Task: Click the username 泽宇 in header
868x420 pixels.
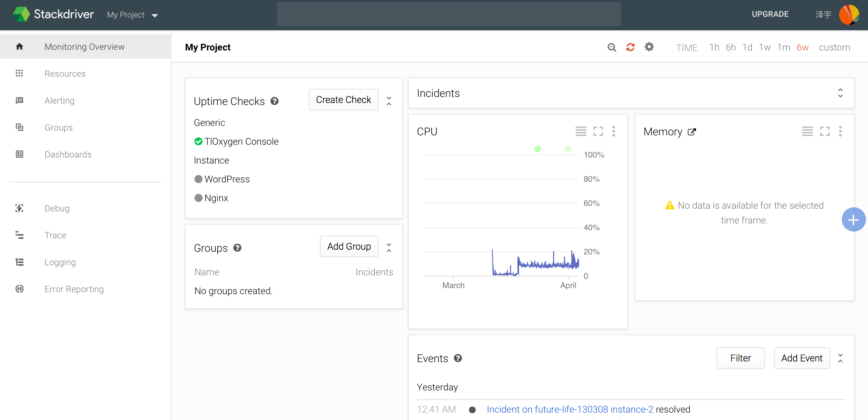Action: coord(823,14)
